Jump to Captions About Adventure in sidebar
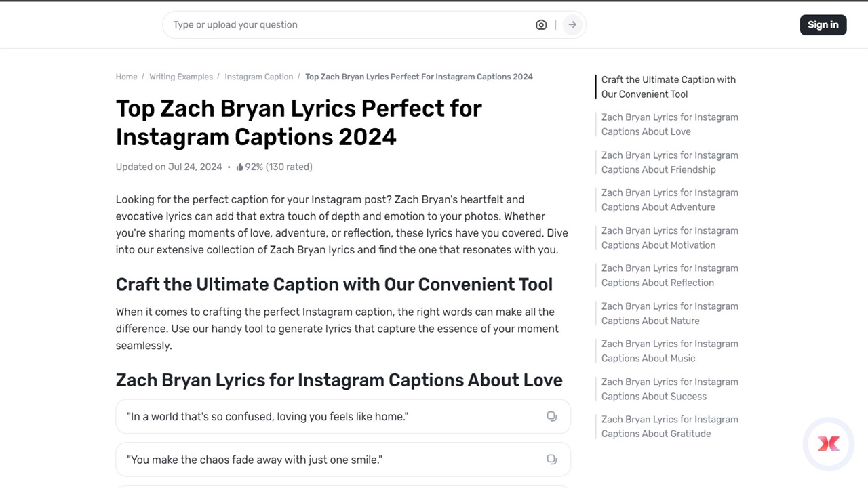 coord(670,200)
